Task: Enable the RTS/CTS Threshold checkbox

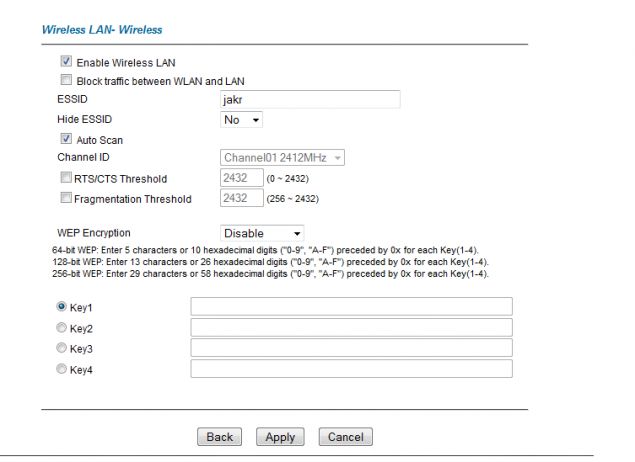Action: pos(66,177)
